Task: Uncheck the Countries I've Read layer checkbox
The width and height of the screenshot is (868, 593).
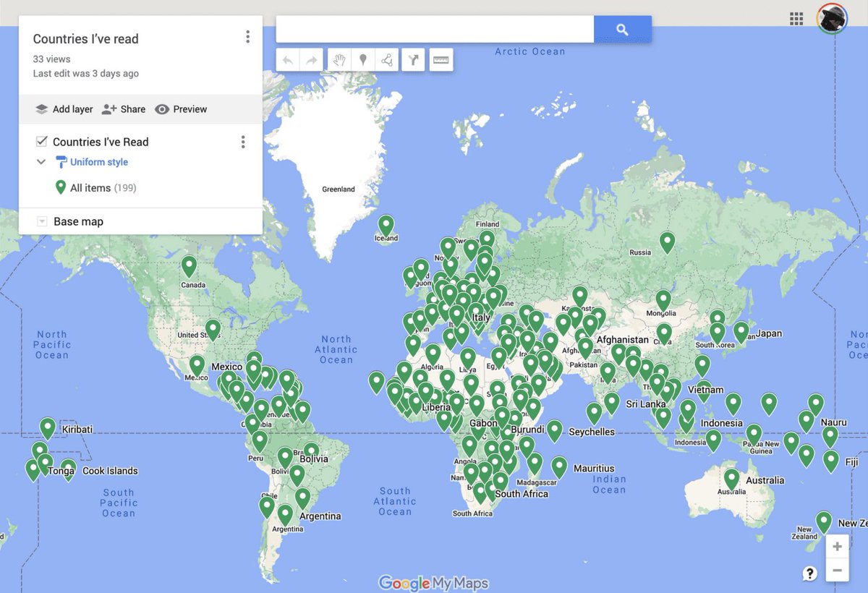Action: (x=42, y=141)
